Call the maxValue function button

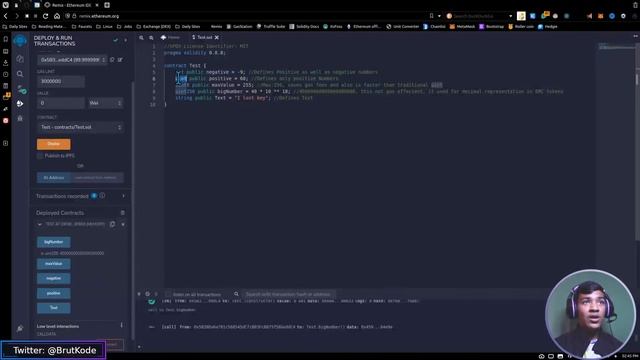click(53, 264)
